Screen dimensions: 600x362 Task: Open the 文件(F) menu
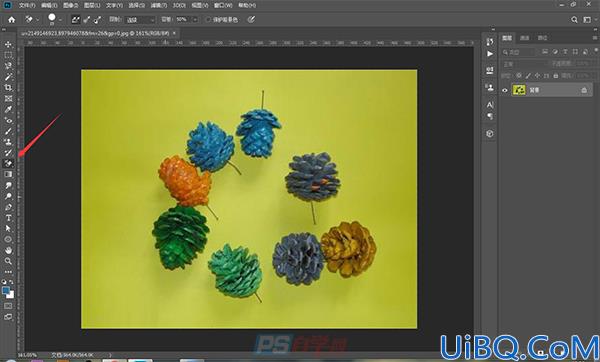27,5
